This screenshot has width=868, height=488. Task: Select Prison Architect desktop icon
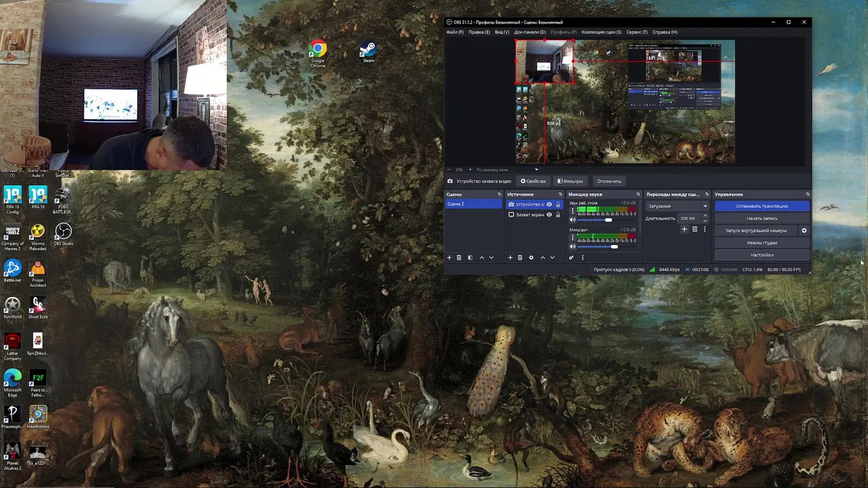tap(38, 274)
